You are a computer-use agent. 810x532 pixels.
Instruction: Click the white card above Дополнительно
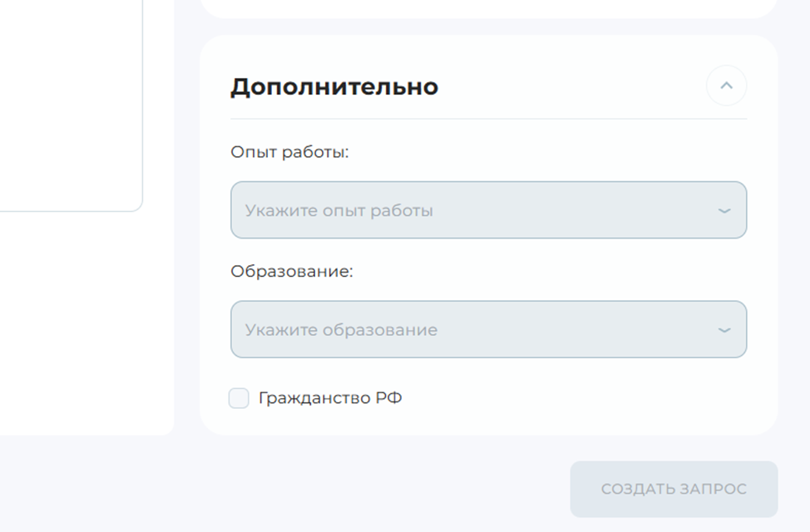tap(488, 7)
